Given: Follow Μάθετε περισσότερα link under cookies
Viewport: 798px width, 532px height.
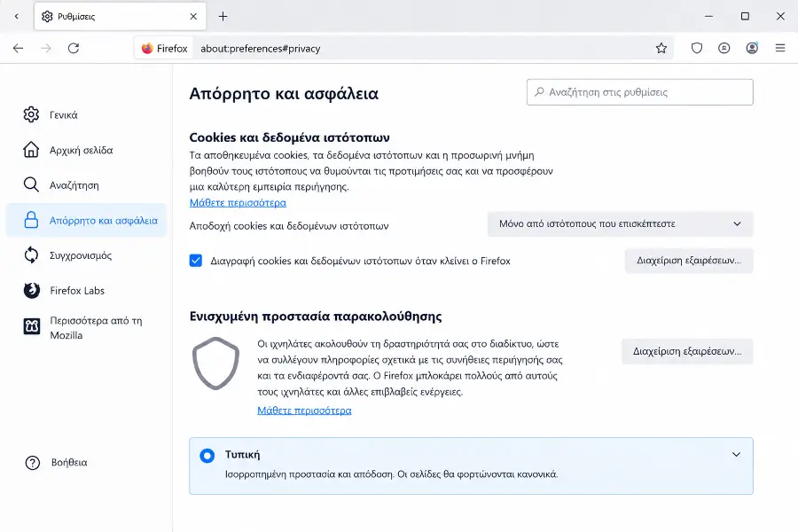Looking at the screenshot, I should [238, 203].
